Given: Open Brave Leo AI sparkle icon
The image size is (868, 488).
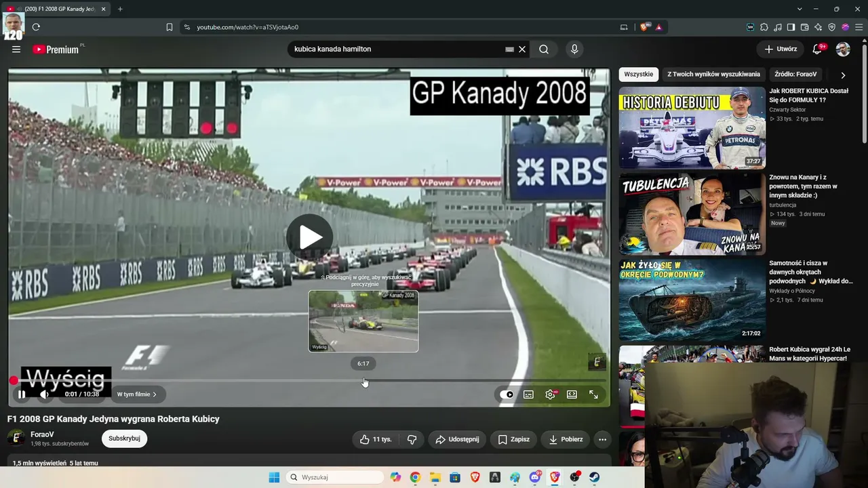Looking at the screenshot, I should coord(818,27).
